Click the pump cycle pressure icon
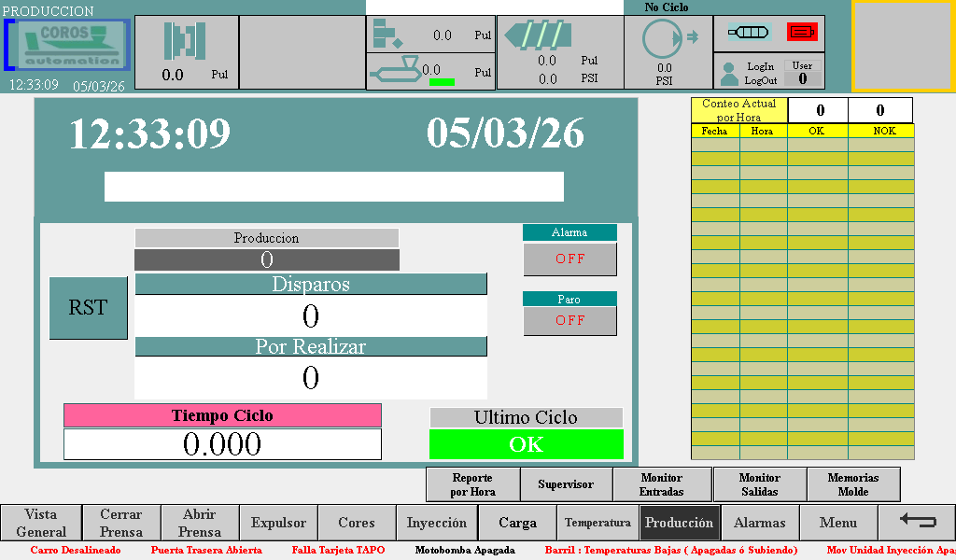 [x=668, y=40]
